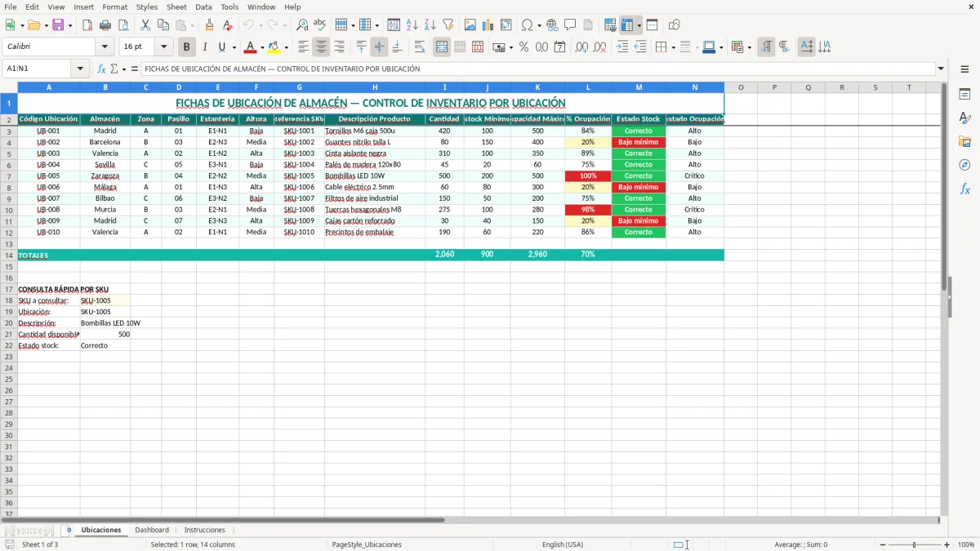
Task: Click Format as Percent icon
Action: point(523,47)
